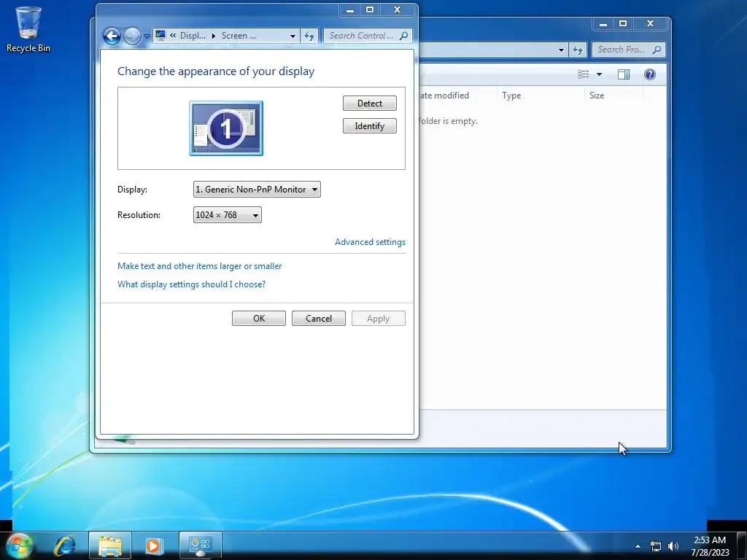Sort by Type column header

click(x=541, y=96)
